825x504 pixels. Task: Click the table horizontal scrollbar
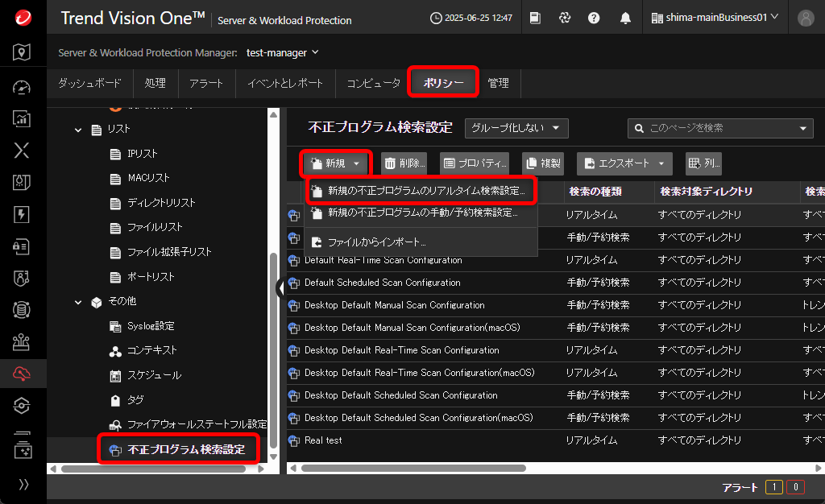click(413, 469)
